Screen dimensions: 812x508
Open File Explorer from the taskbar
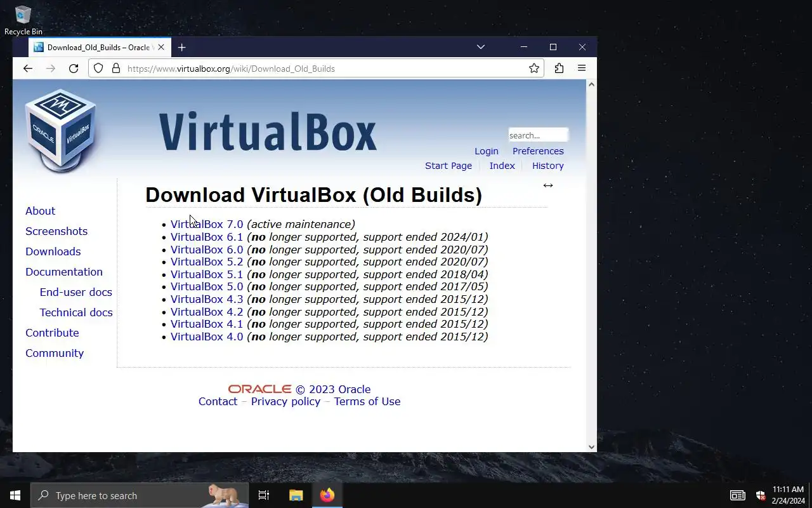(x=296, y=495)
